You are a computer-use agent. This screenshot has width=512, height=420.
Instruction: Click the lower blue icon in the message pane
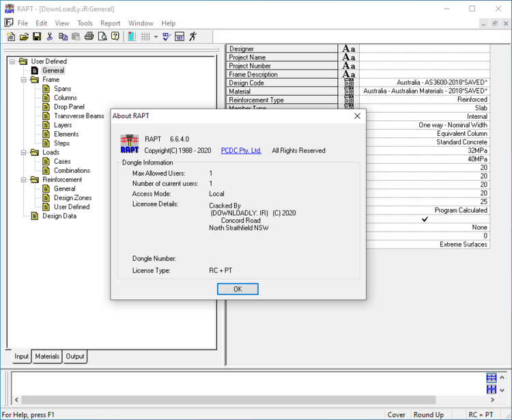pos(492,389)
